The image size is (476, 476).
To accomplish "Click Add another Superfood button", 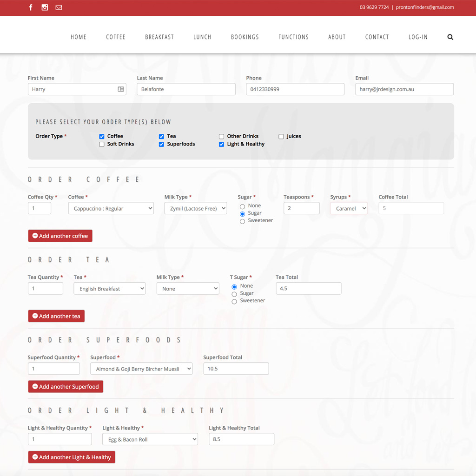I will coord(66,386).
